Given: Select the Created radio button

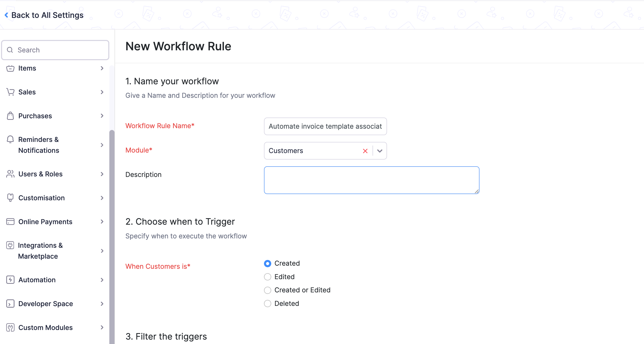Looking at the screenshot, I should [267, 263].
